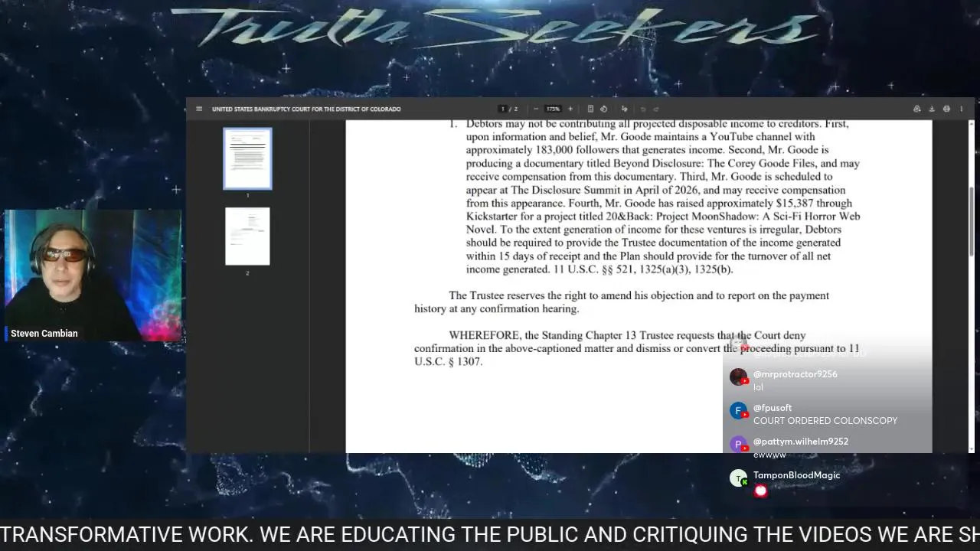Viewport: 980px width, 551px height.
Task: Click the redo arrow in PDF toolbar
Action: 655,109
